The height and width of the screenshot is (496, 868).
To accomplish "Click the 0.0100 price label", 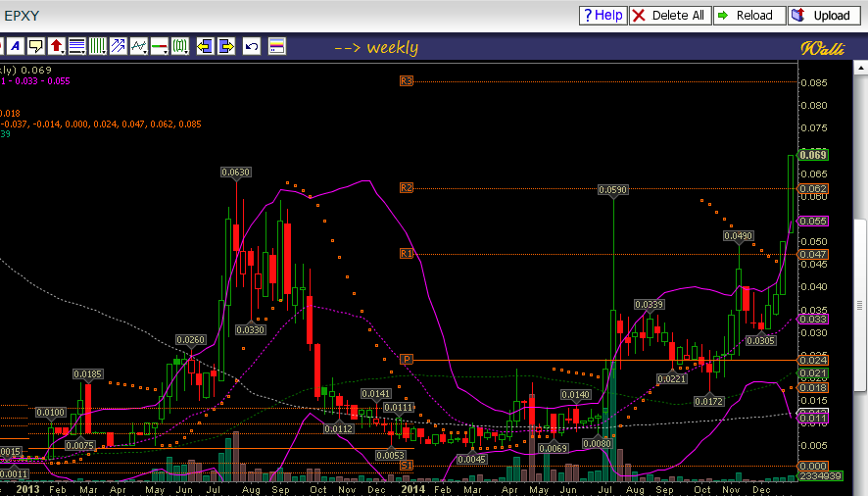I will click(50, 413).
